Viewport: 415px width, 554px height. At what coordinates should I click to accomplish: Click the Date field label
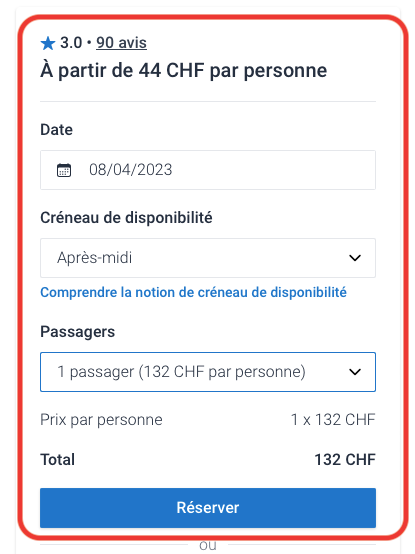[57, 130]
